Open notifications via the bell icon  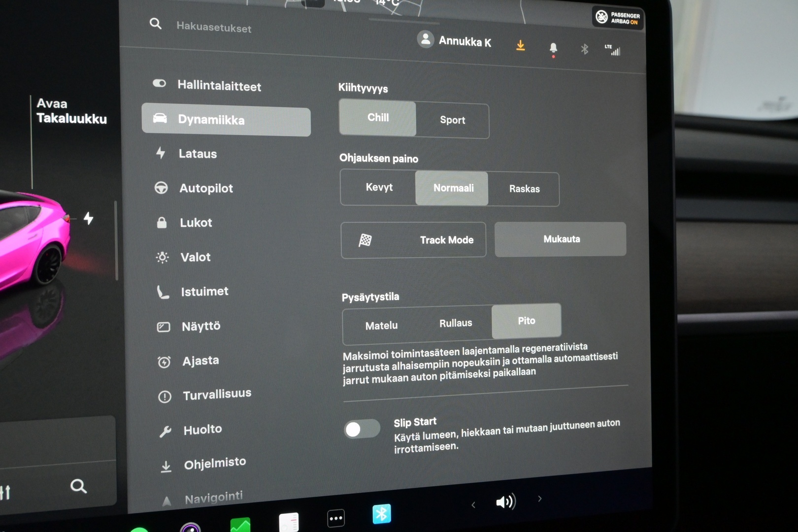(x=553, y=47)
